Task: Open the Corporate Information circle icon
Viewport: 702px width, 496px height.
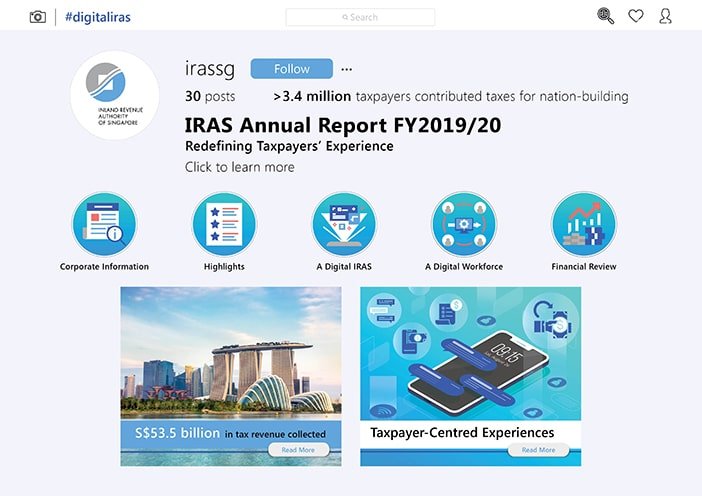Action: (104, 224)
